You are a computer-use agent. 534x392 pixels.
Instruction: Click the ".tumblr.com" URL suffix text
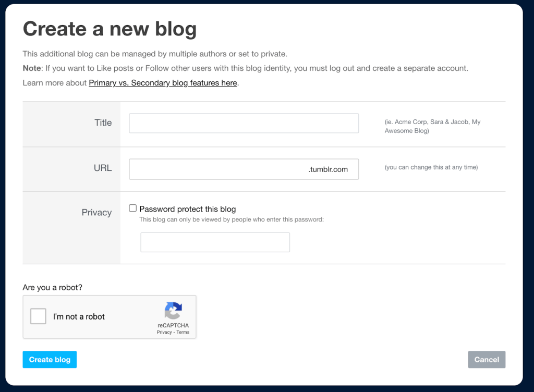(328, 169)
